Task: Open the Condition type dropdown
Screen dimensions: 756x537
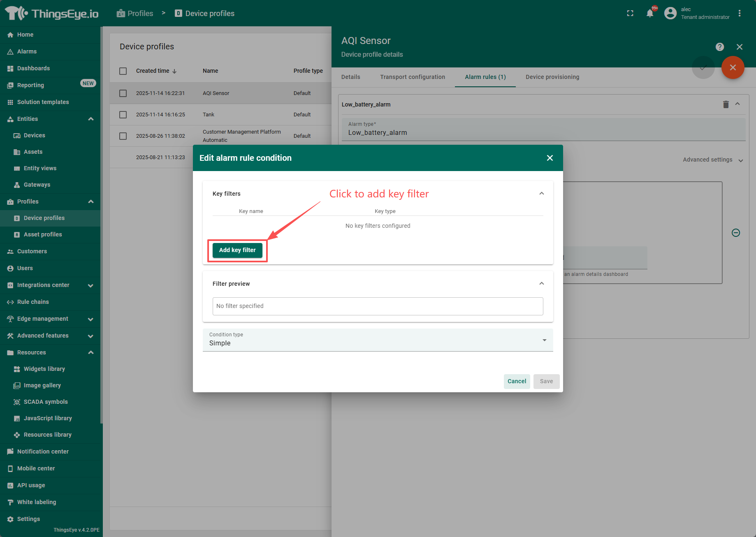Action: point(378,340)
